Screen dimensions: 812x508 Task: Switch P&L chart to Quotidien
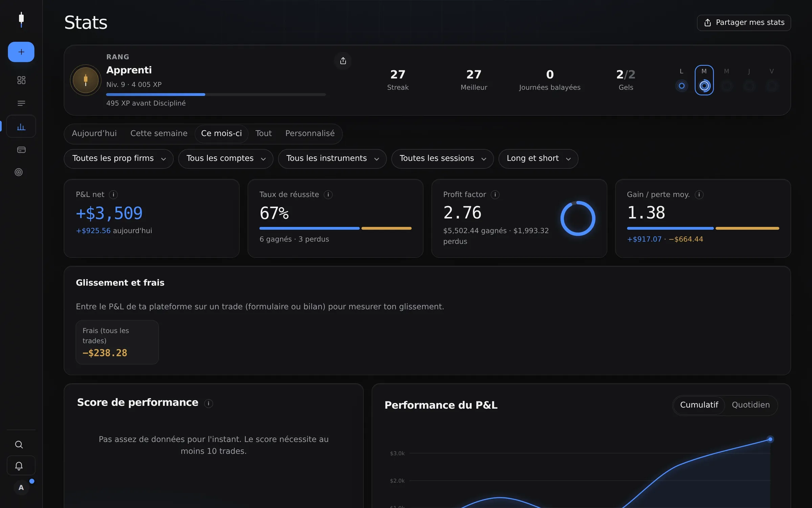pos(750,405)
